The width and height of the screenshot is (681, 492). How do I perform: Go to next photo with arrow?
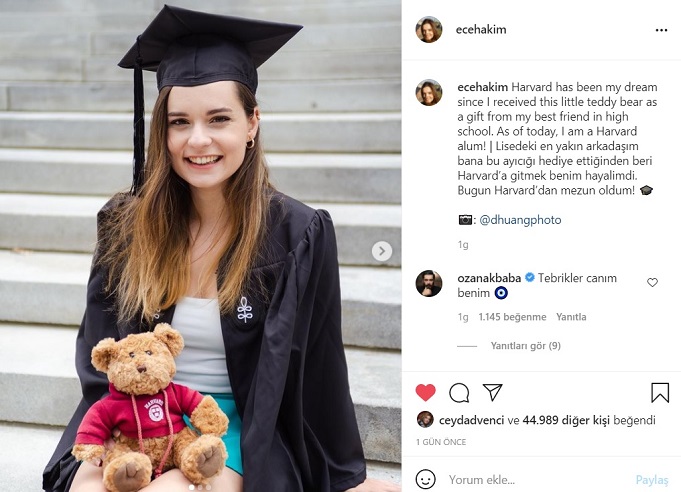click(382, 252)
